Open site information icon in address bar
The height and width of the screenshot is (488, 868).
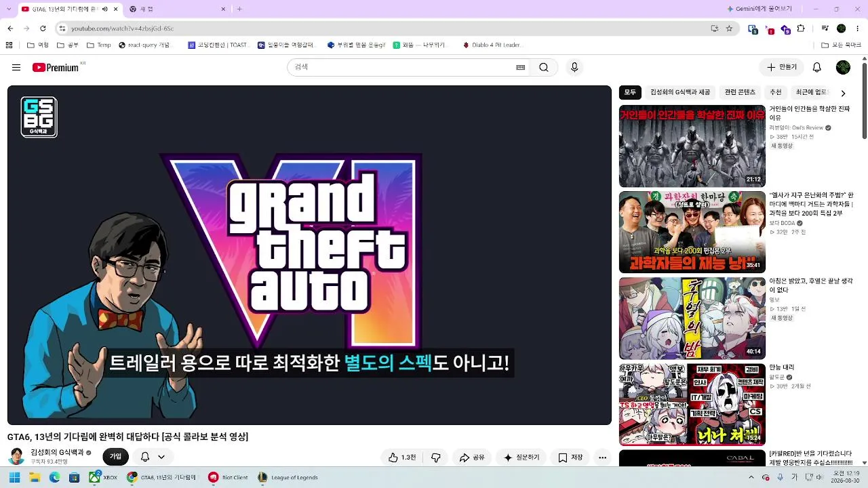point(62,28)
